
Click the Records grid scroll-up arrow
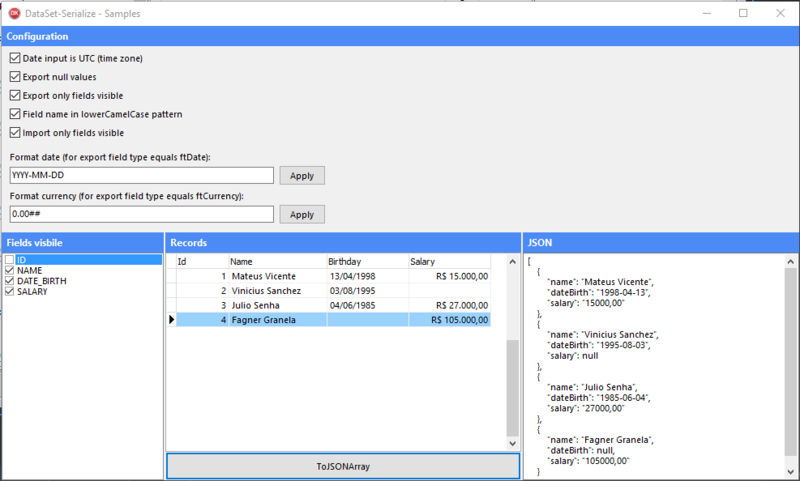coord(513,262)
